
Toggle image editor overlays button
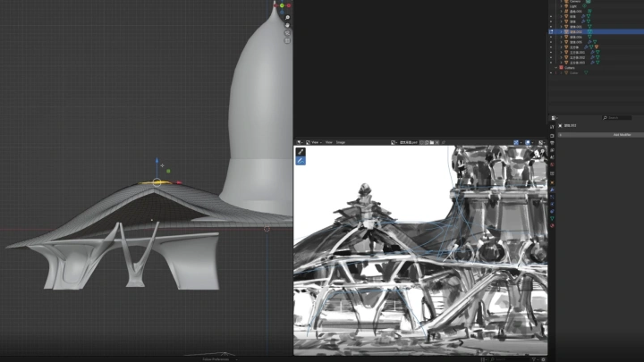click(528, 142)
